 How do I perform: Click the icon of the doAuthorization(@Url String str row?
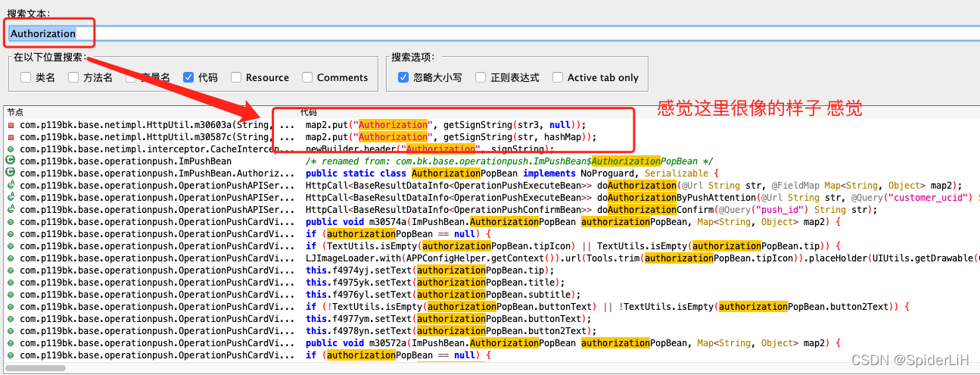[x=11, y=185]
